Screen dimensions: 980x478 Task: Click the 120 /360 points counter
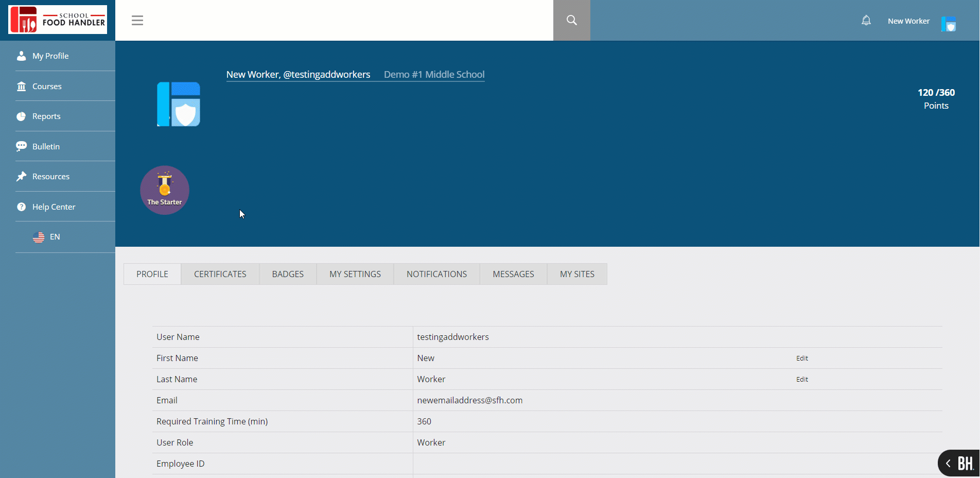tap(936, 93)
